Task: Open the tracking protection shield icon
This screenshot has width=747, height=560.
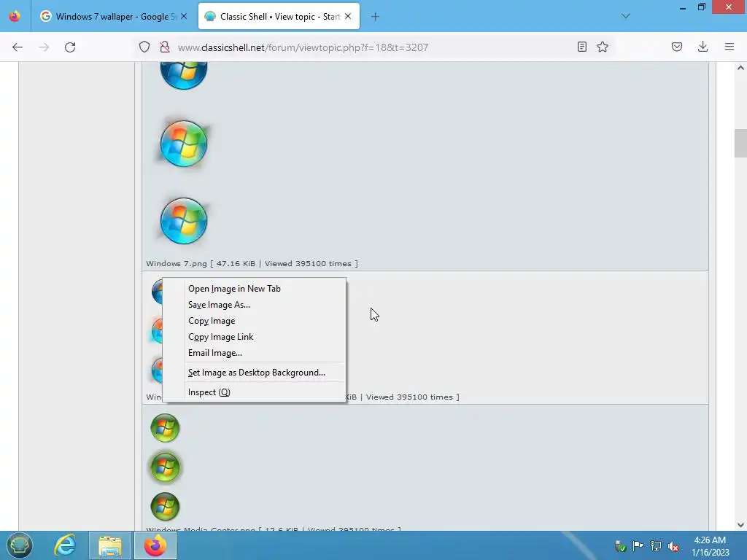Action: (x=144, y=47)
